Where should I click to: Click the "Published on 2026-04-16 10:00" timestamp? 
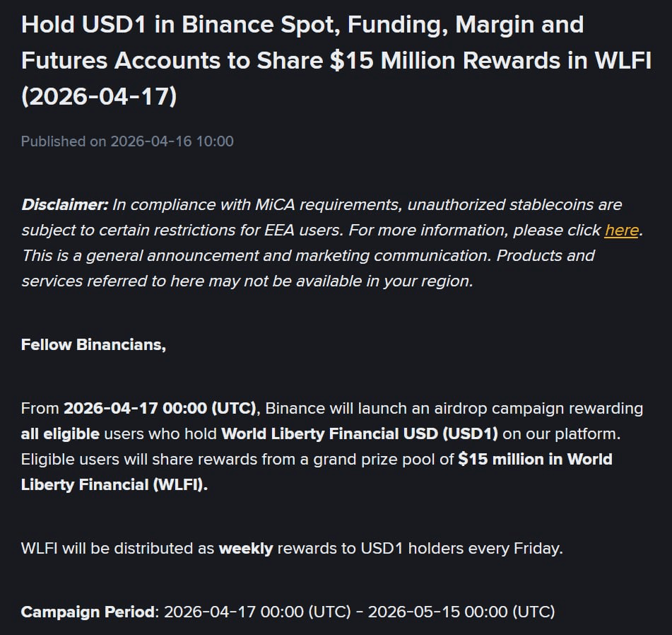point(127,141)
